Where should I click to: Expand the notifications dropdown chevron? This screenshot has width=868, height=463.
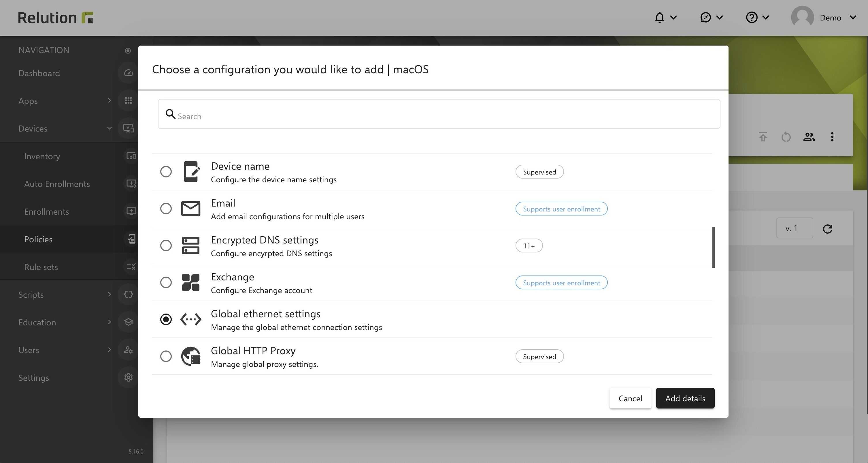(x=673, y=18)
